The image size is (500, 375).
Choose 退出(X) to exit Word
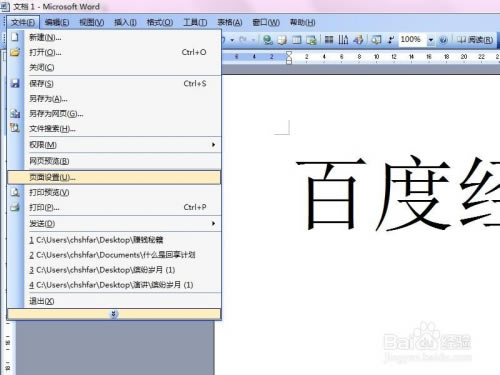pos(114,301)
